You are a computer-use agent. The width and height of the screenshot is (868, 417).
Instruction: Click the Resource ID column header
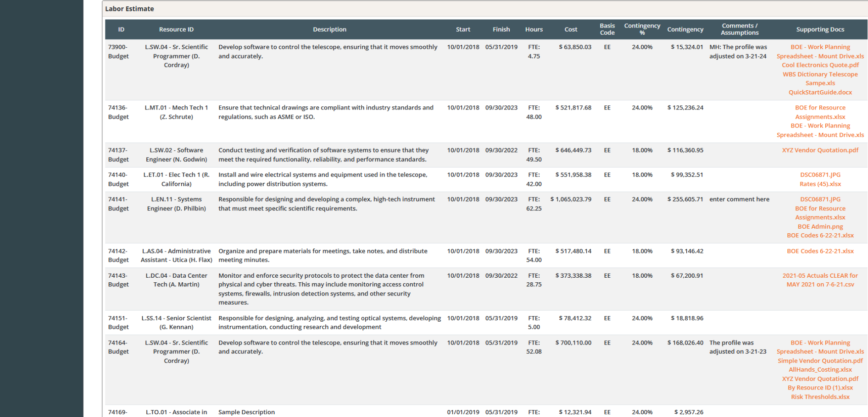click(176, 29)
